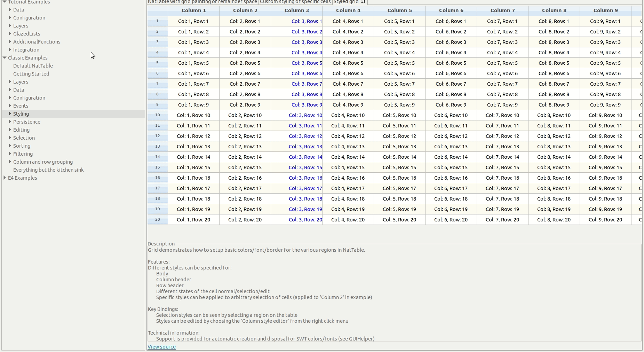Select row header 14
Image resolution: width=644 pixels, height=352 pixels.
click(x=158, y=157)
